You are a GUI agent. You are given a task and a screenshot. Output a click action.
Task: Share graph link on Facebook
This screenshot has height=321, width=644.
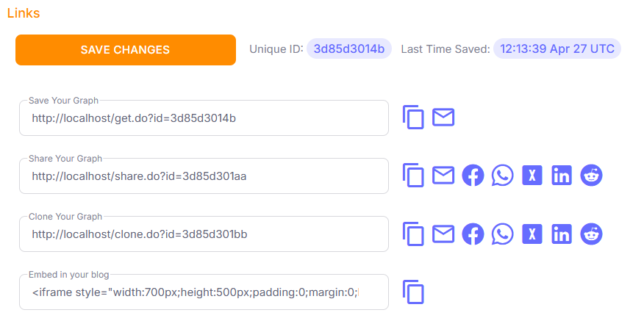(x=473, y=176)
